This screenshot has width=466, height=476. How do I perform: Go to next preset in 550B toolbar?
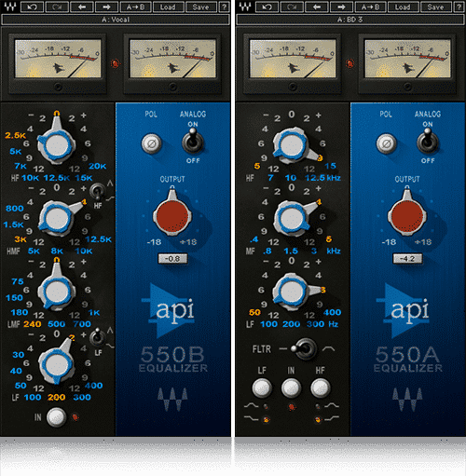(x=106, y=7)
